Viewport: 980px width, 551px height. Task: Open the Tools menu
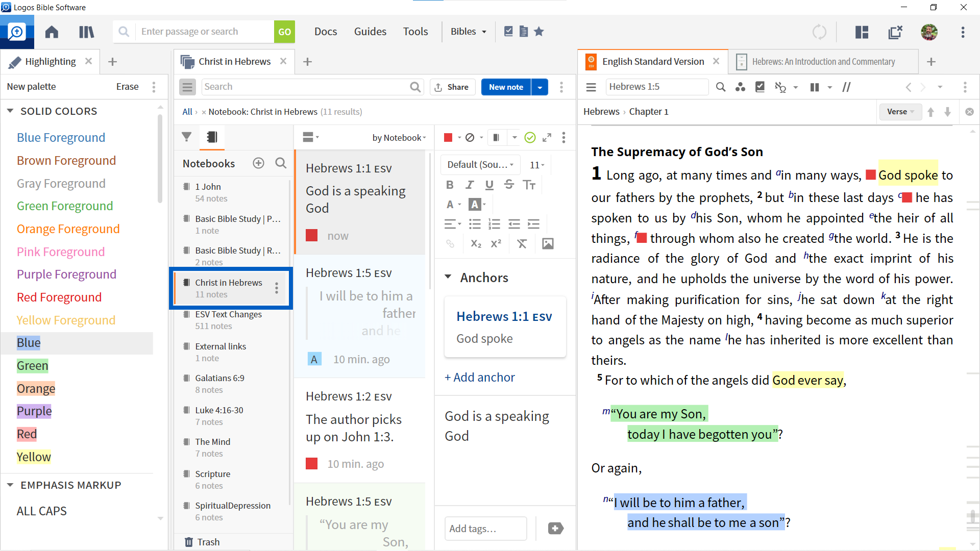tap(415, 31)
